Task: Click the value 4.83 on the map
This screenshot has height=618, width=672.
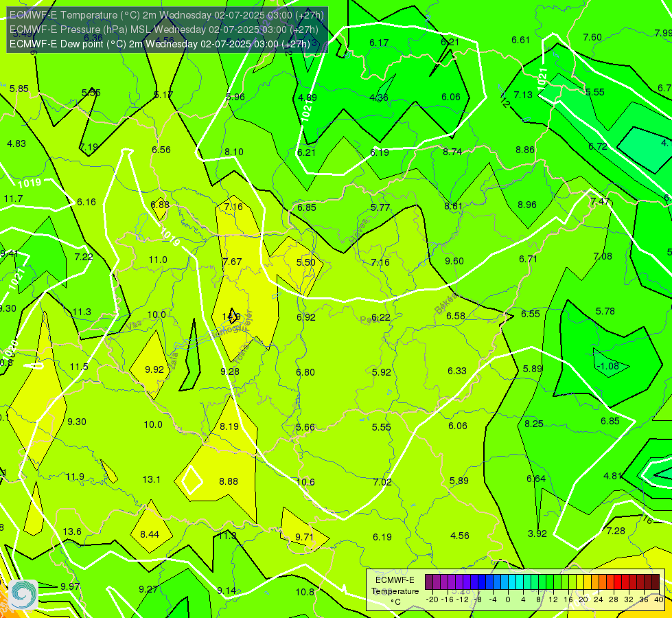Action: coord(16,144)
